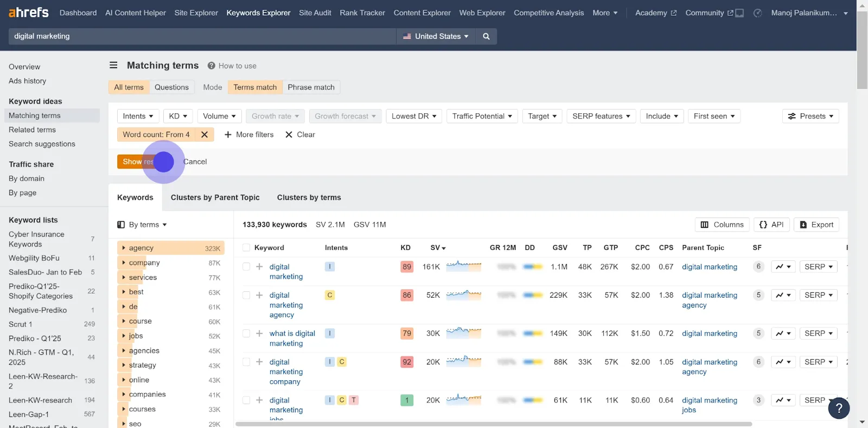This screenshot has width=868, height=428.
Task: Add digital marketing company with plus icon
Action: [x=259, y=362]
